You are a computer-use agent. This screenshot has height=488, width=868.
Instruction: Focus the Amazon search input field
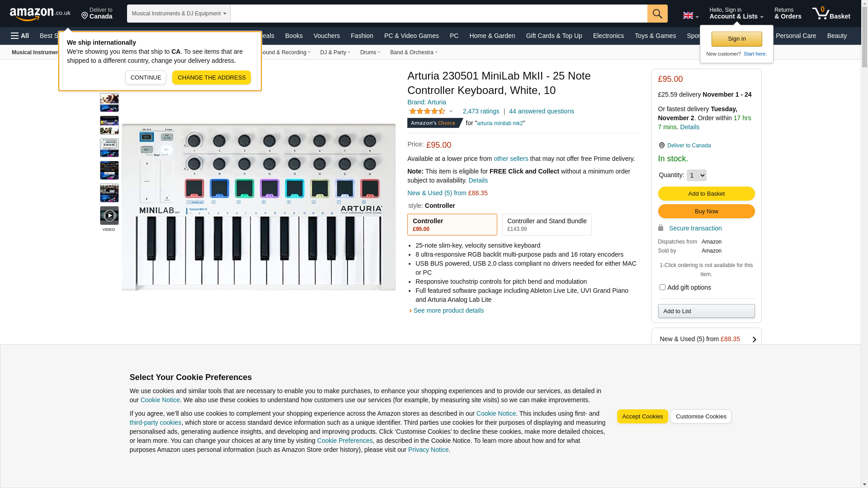pos(439,14)
